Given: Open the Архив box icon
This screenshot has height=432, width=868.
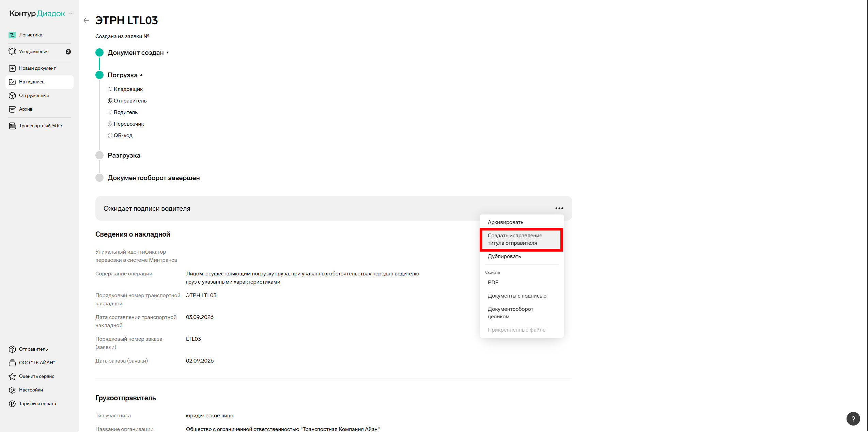Looking at the screenshot, I should tap(12, 109).
